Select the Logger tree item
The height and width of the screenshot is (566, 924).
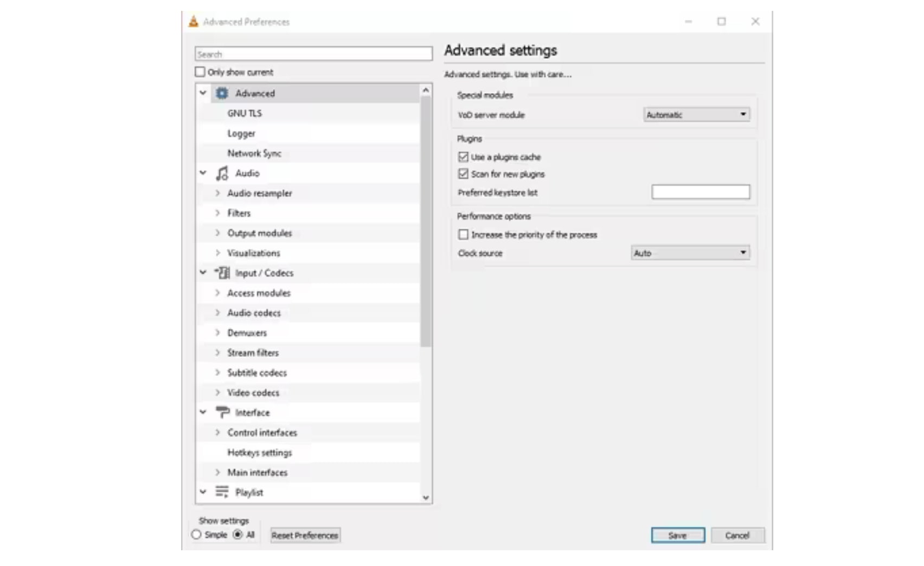241,133
